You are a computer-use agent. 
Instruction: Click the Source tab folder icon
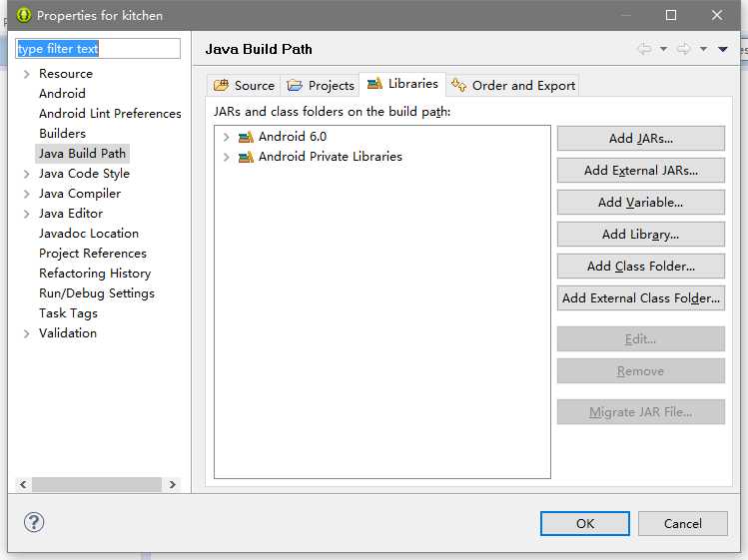222,86
